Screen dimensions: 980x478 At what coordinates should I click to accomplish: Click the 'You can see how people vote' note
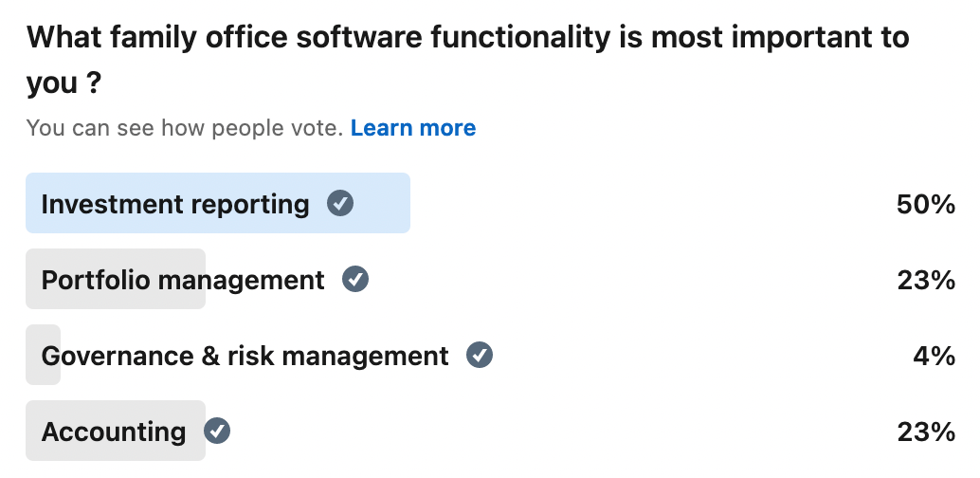point(185,128)
